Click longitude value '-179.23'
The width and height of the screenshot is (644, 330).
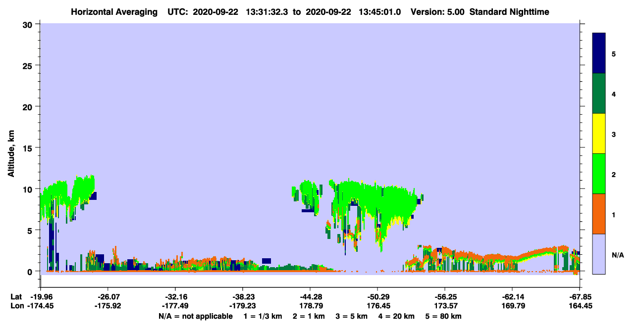point(243,306)
